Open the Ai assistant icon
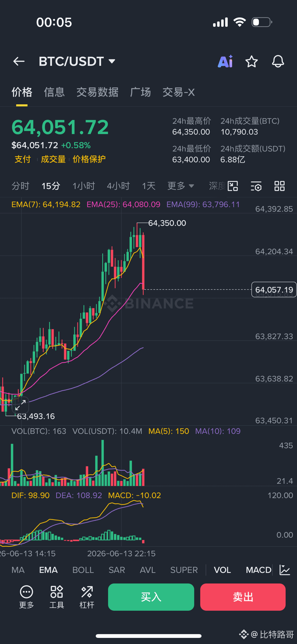Image resolution: width=297 pixels, height=644 pixels. point(225,61)
